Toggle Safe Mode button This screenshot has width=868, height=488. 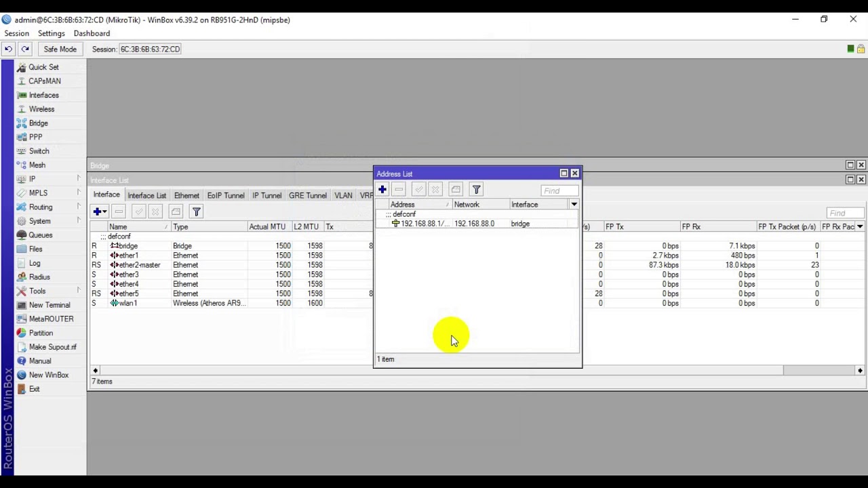pyautogui.click(x=60, y=49)
